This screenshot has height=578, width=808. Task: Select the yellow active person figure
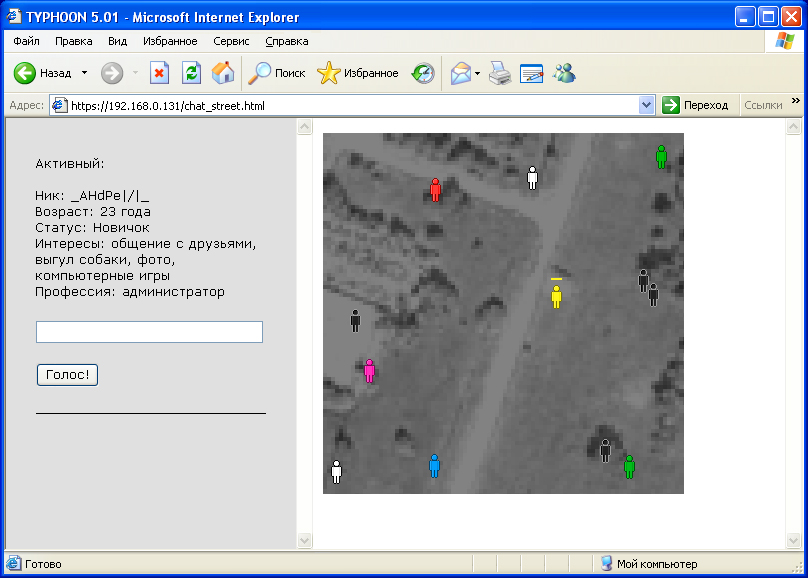pyautogui.click(x=556, y=297)
